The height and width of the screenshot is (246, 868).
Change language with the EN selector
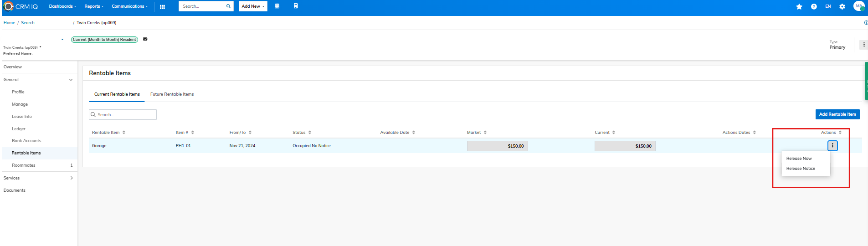[x=828, y=6]
